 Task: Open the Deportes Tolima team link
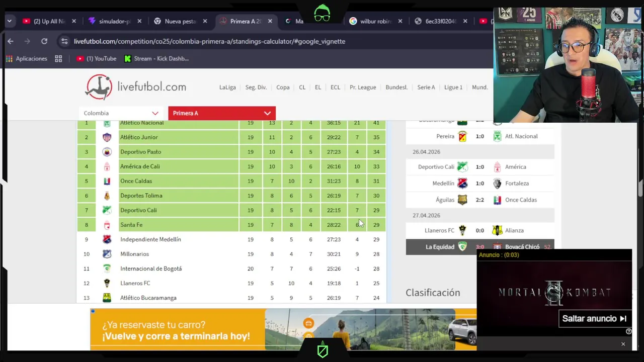141,196
